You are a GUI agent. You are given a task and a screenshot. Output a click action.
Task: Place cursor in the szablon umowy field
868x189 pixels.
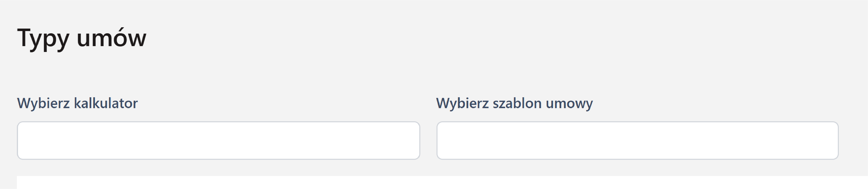[637, 140]
